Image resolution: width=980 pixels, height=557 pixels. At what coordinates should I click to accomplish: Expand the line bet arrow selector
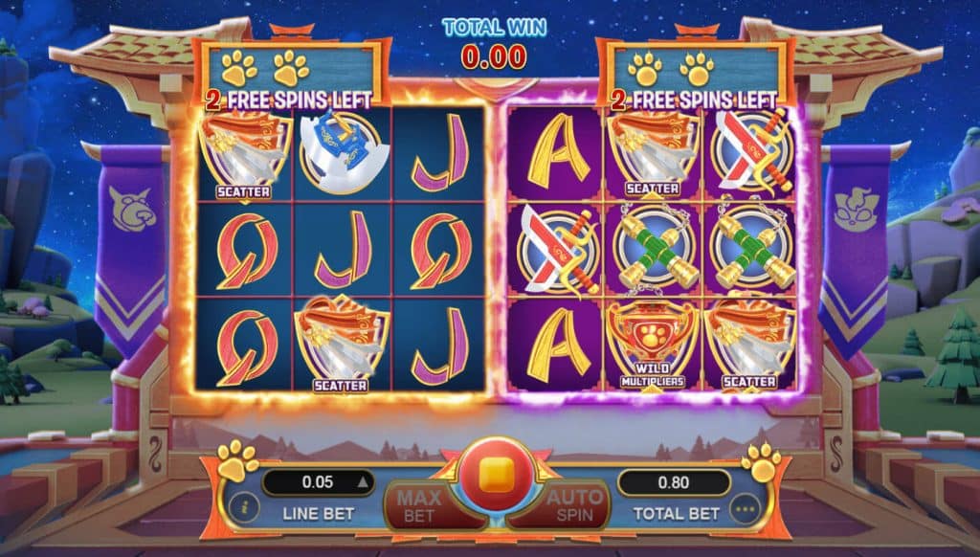pyautogui.click(x=363, y=482)
